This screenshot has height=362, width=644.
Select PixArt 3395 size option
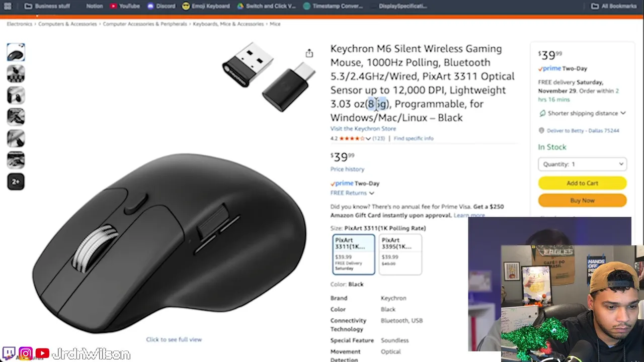400,254
